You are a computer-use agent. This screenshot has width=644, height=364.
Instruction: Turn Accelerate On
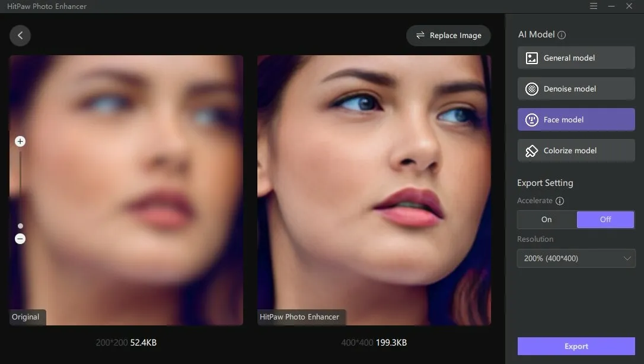tap(546, 219)
